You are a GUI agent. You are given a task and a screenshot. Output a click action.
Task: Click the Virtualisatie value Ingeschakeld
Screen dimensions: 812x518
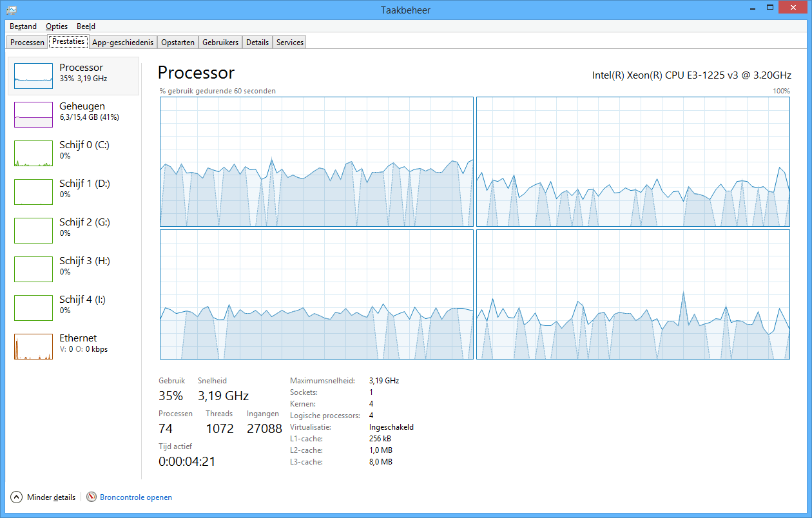391,427
